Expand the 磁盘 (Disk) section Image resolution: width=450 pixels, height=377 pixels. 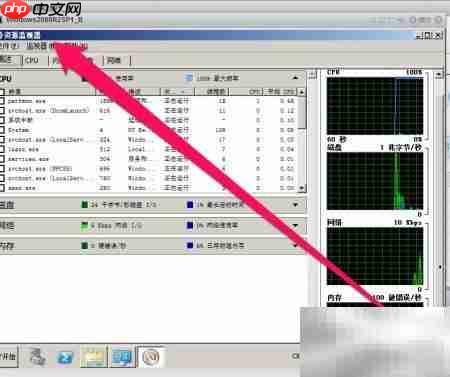(x=295, y=205)
